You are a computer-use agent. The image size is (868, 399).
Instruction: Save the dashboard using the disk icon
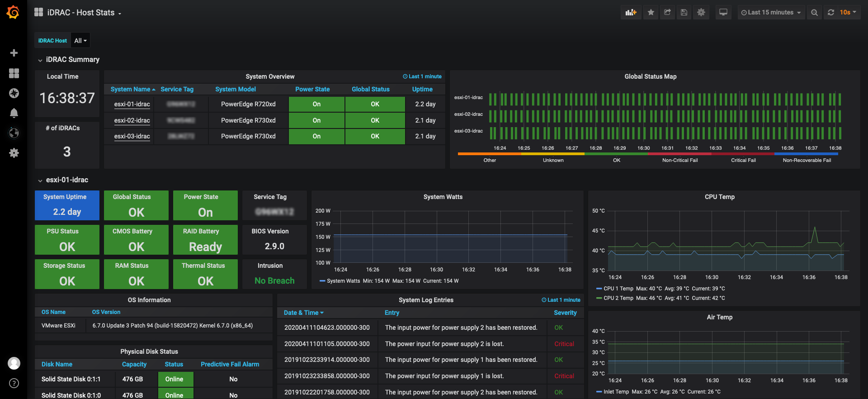tap(684, 13)
